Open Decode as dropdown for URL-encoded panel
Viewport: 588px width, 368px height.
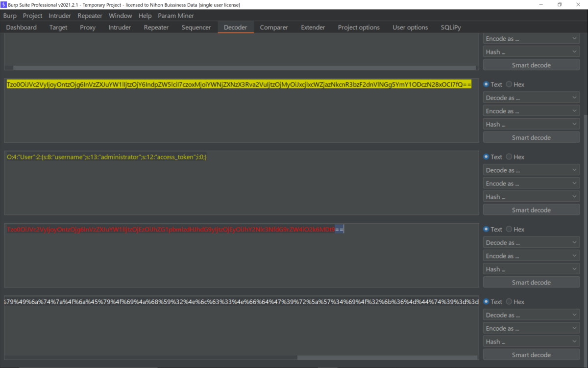[532, 315]
